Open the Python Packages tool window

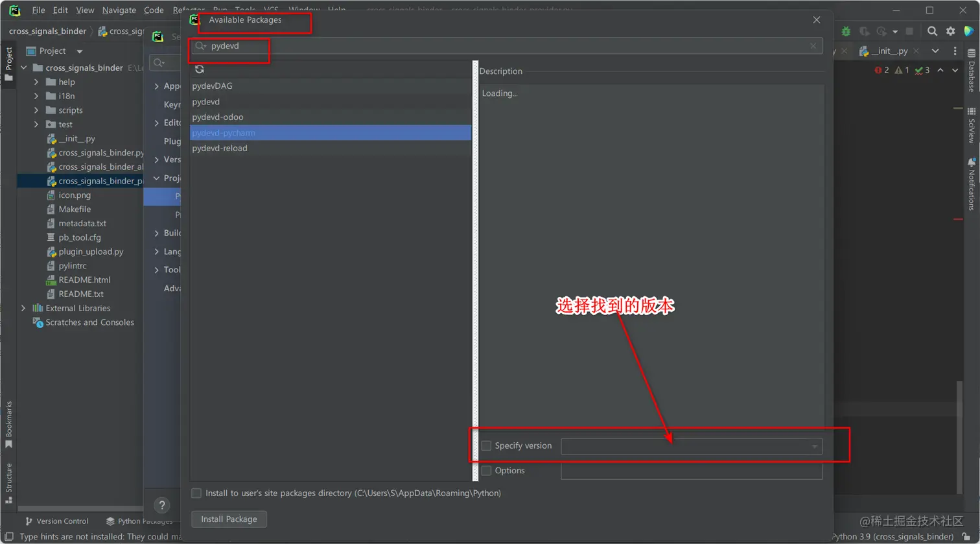coord(139,521)
